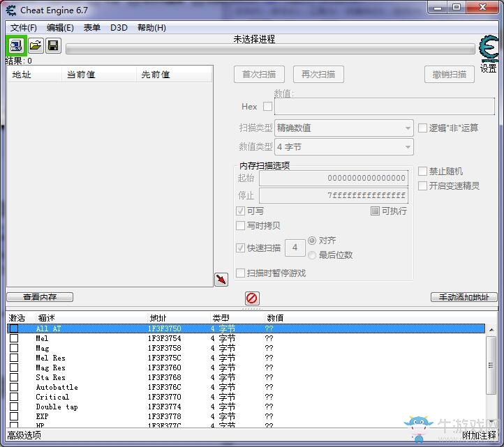
Task: Click the open file folder icon
Action: pyautogui.click(x=36, y=45)
